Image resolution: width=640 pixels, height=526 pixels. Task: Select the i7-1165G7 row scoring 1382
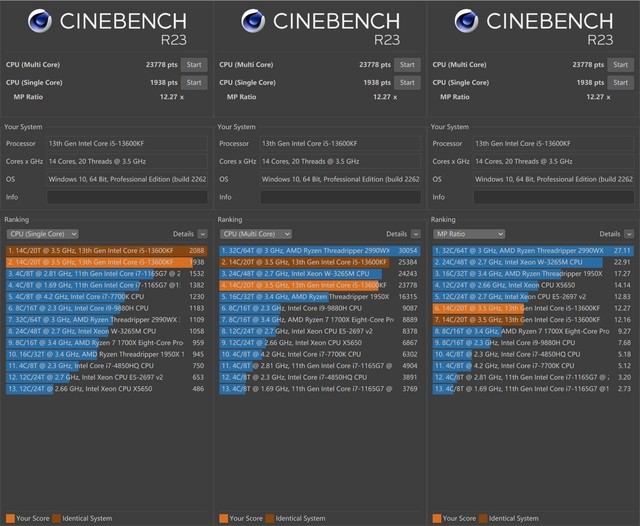coord(107,285)
